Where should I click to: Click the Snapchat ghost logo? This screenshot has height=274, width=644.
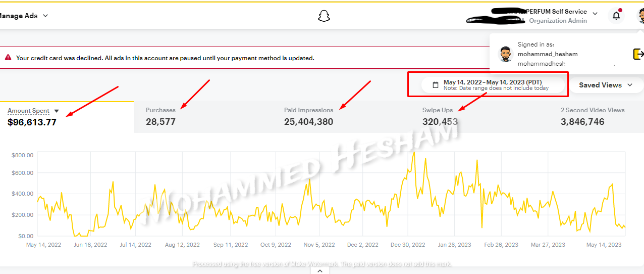click(x=324, y=16)
